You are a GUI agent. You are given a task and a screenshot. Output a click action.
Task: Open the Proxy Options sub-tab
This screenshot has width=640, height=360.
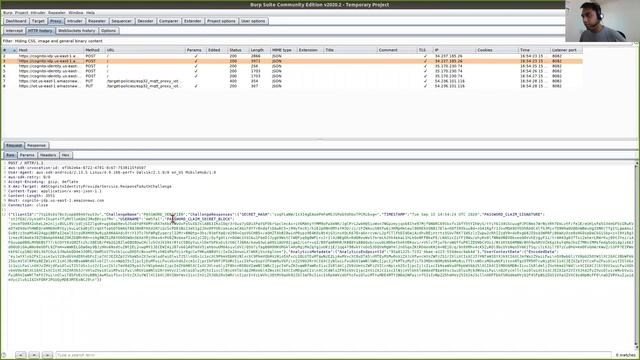pos(108,31)
